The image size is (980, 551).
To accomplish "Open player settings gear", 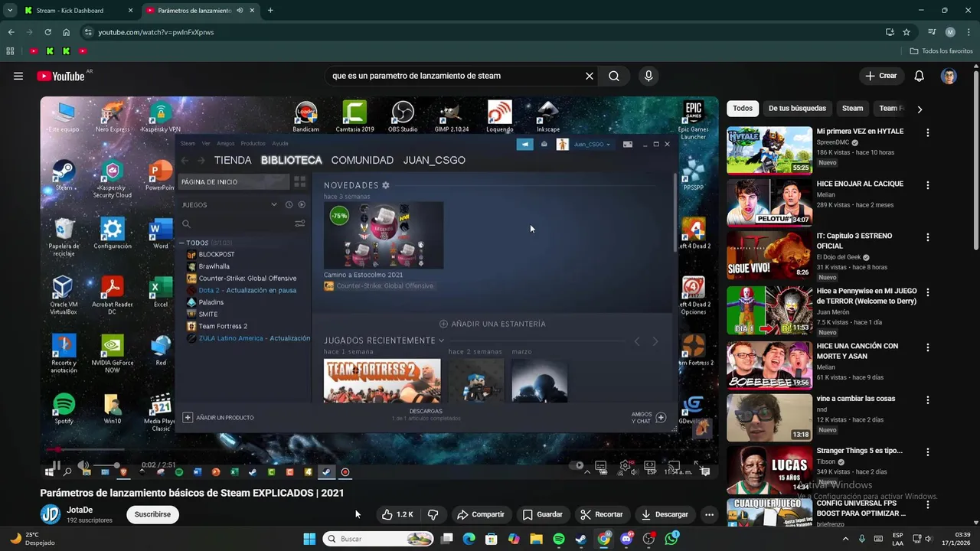I will click(626, 466).
